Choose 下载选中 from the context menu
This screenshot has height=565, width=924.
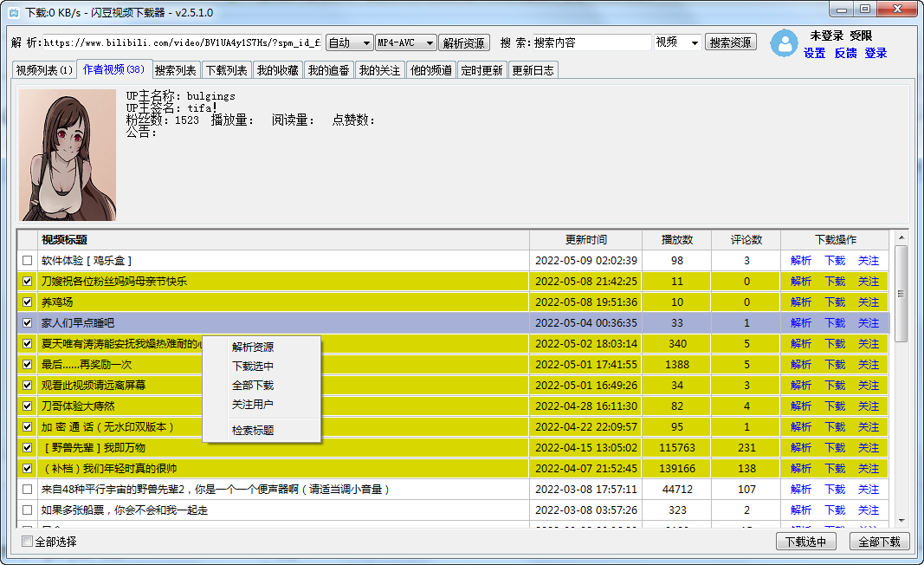253,366
